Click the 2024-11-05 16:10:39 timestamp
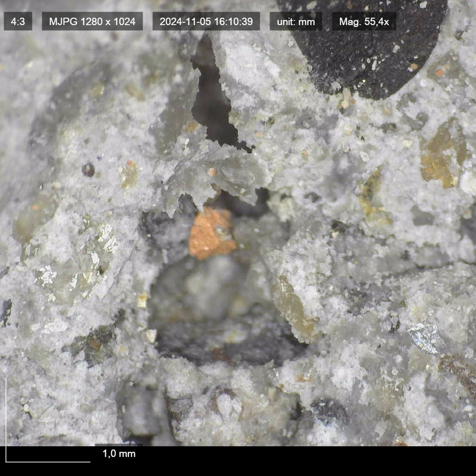The width and height of the screenshot is (476, 476). (x=206, y=21)
